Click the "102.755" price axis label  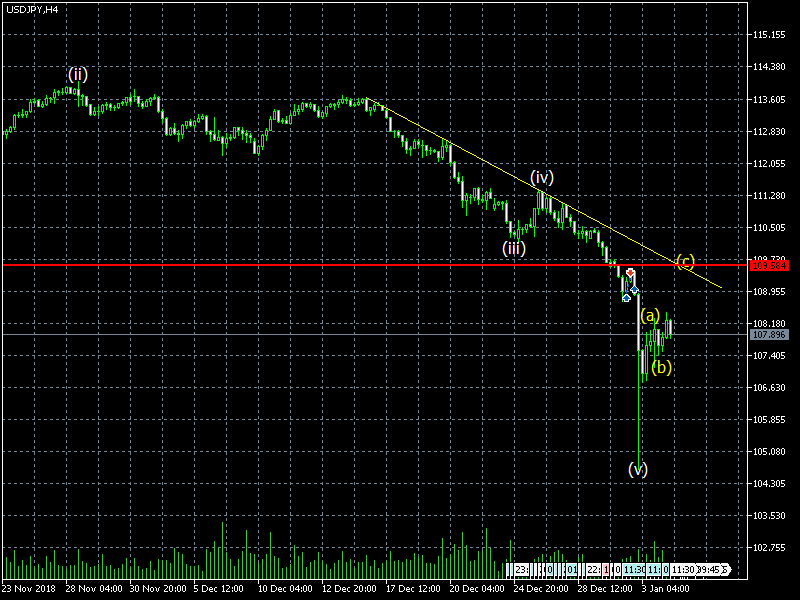(x=769, y=548)
